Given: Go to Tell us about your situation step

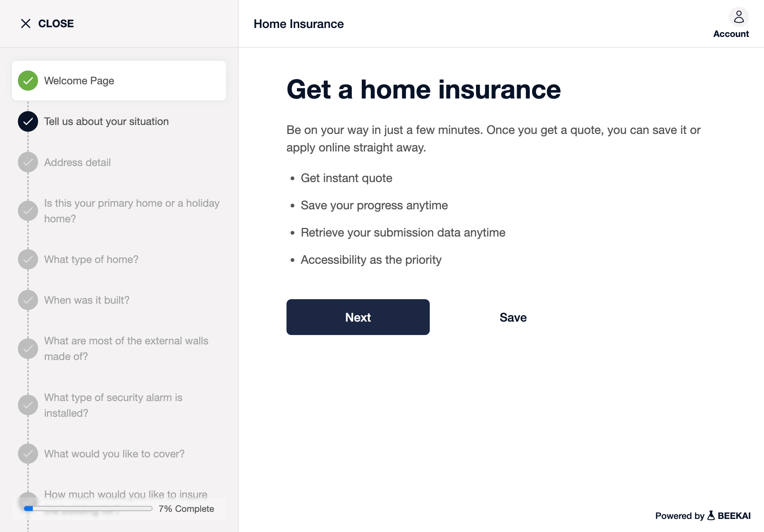Looking at the screenshot, I should coord(106,122).
